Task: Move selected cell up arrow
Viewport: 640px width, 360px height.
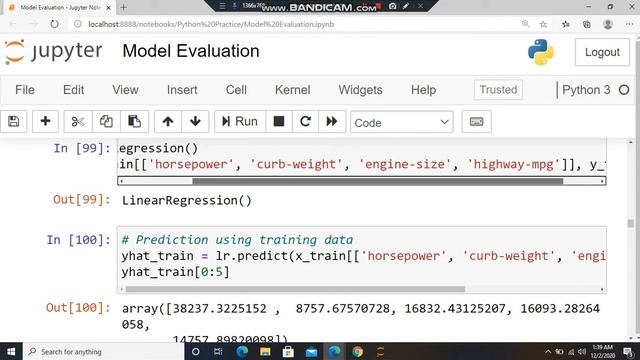Action: tap(168, 121)
